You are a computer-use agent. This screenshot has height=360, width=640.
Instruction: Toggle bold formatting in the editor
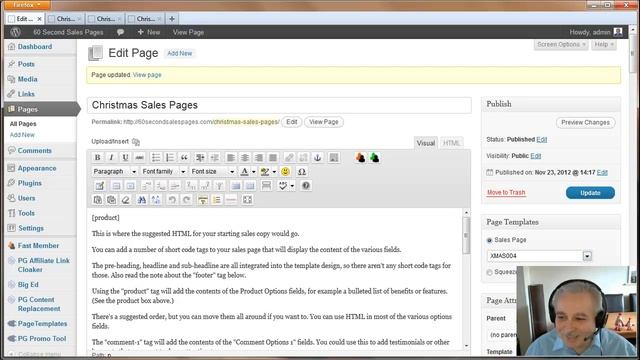(98, 158)
